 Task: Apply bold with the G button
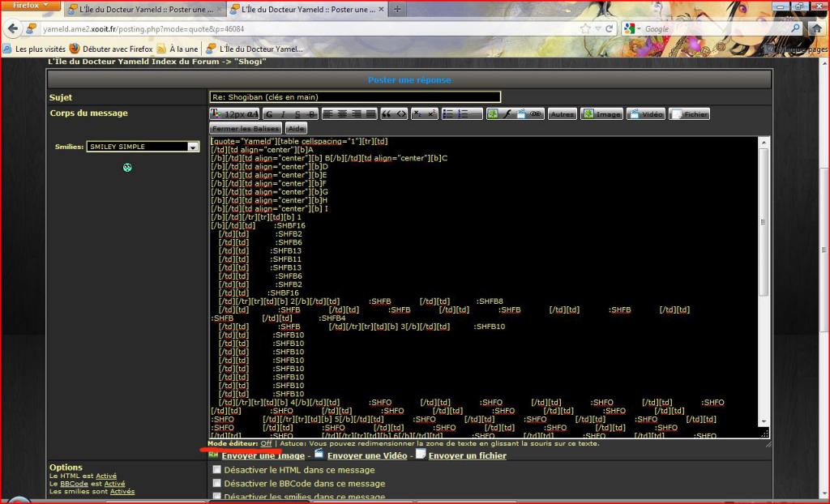click(269, 113)
